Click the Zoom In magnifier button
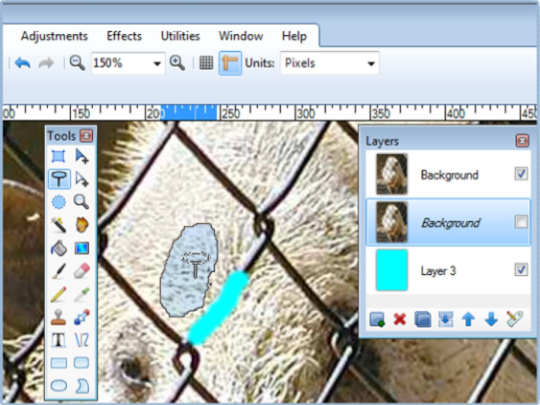The height and width of the screenshot is (405, 540). [x=177, y=63]
